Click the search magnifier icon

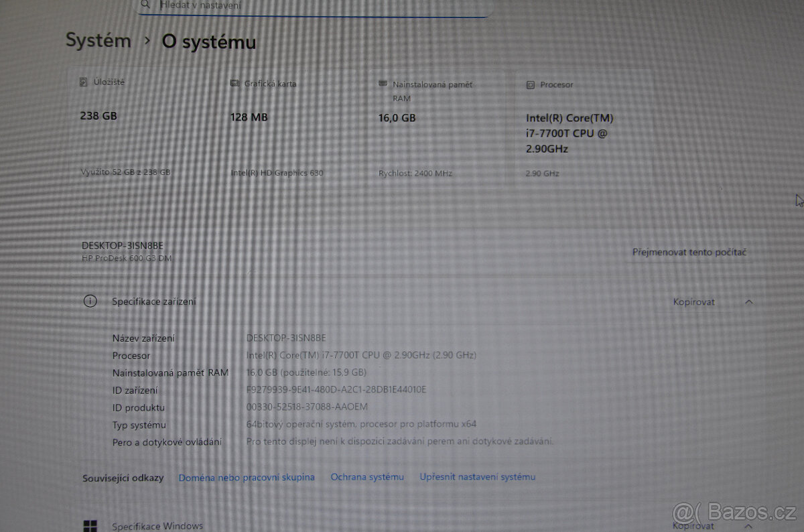146,5
